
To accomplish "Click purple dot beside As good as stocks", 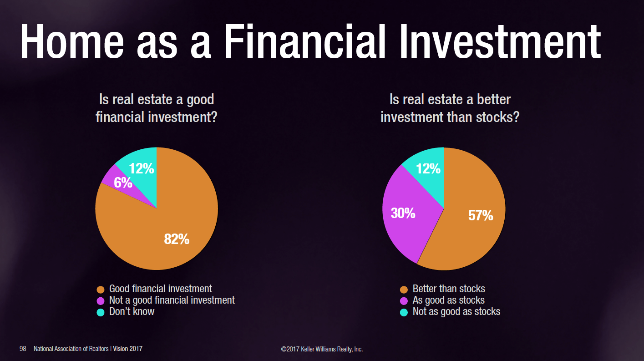I will [403, 301].
